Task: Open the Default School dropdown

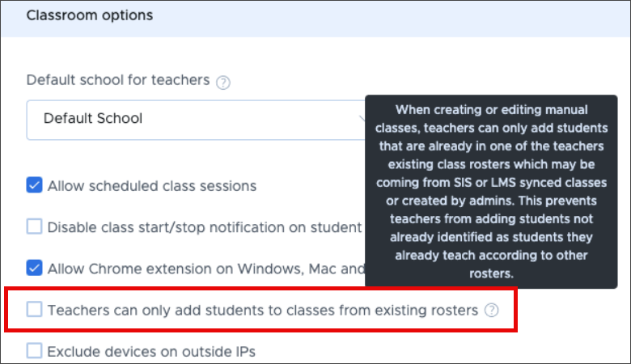Action: click(x=196, y=120)
